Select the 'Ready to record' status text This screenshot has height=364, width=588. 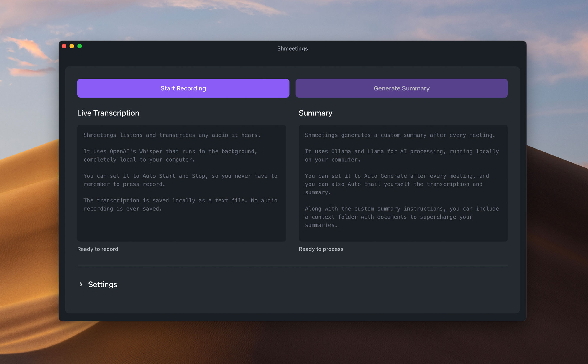(x=98, y=249)
